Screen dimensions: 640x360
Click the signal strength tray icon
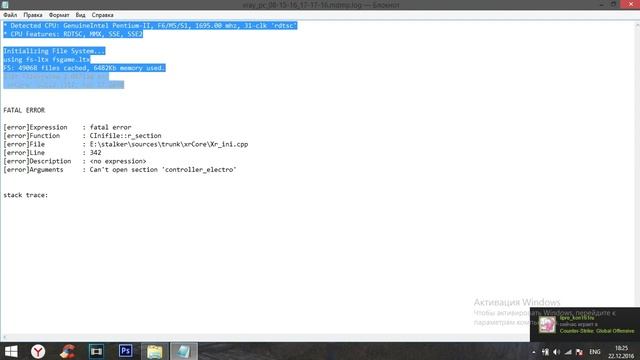point(568,352)
